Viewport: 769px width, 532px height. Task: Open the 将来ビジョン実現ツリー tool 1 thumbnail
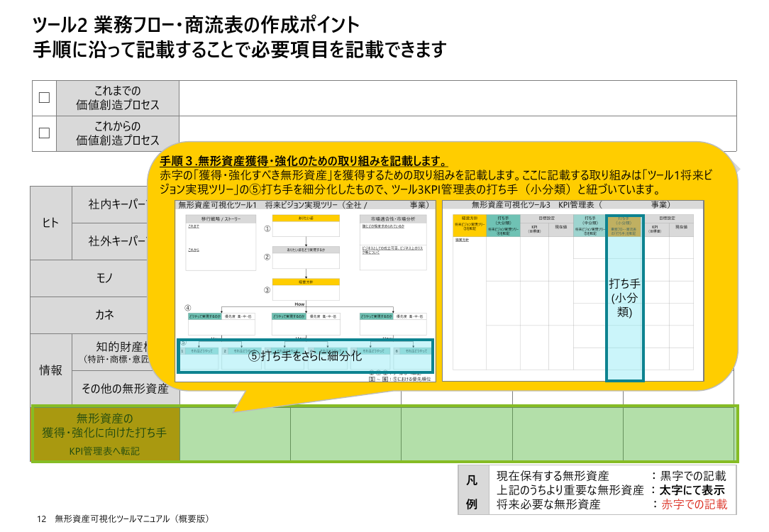[x=305, y=291]
